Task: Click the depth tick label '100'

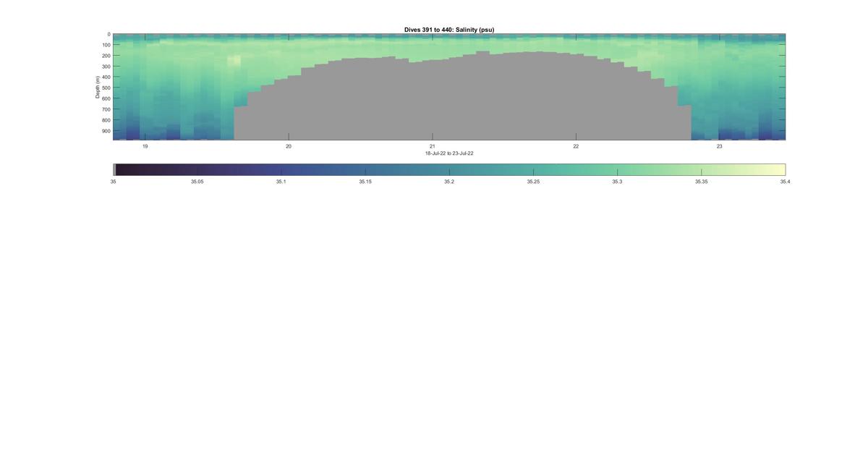Action: click(x=106, y=45)
